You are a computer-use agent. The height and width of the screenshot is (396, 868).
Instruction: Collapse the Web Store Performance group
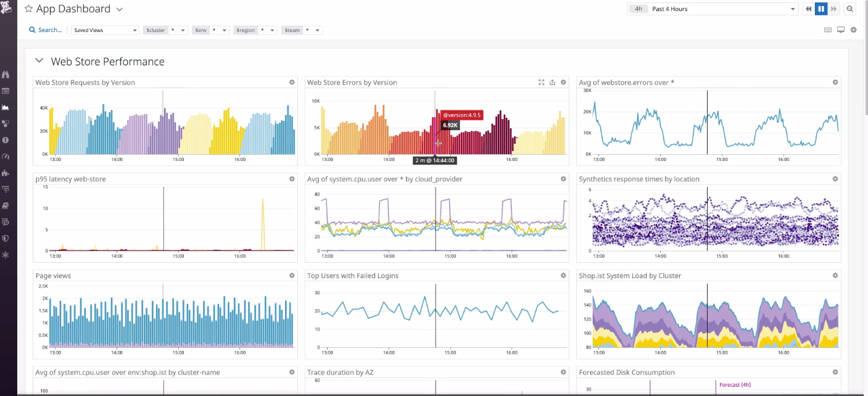[x=39, y=61]
